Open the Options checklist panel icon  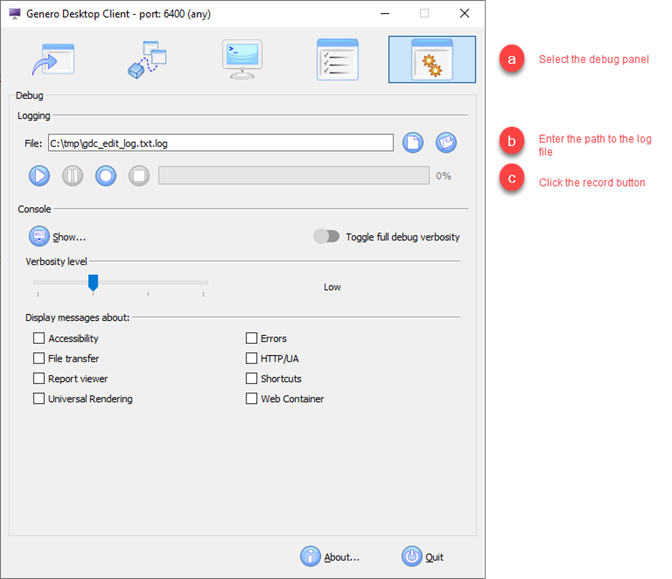[x=337, y=60]
